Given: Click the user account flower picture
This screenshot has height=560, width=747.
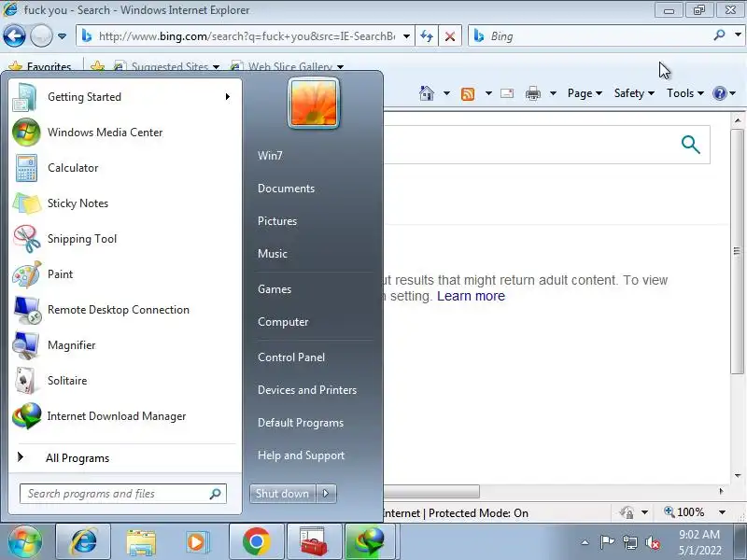Looking at the screenshot, I should click(314, 103).
